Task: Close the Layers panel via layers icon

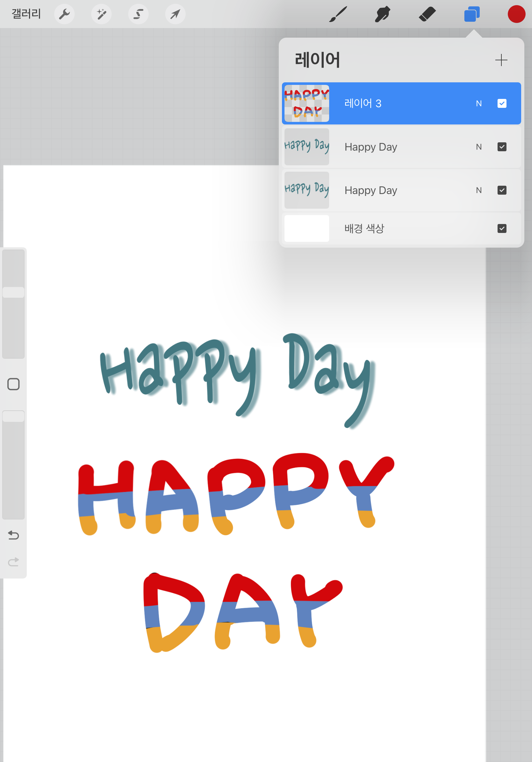Action: click(472, 14)
